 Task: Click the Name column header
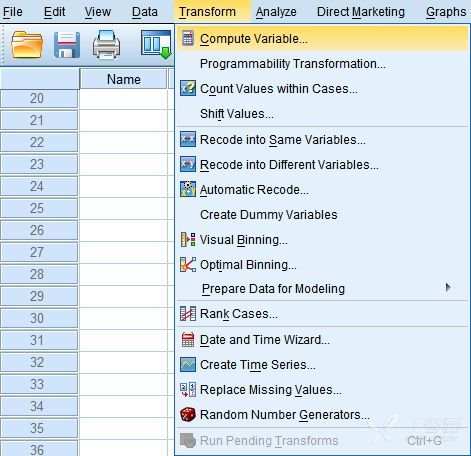click(124, 79)
